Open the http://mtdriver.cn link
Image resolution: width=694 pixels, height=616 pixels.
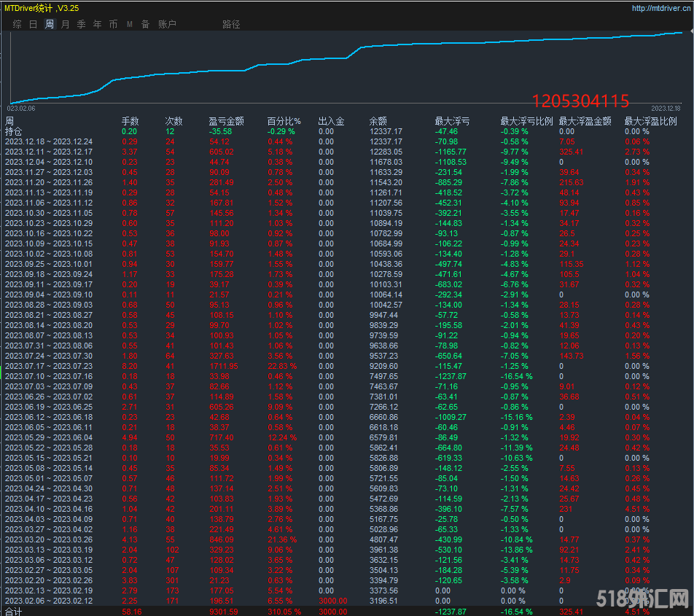point(660,8)
